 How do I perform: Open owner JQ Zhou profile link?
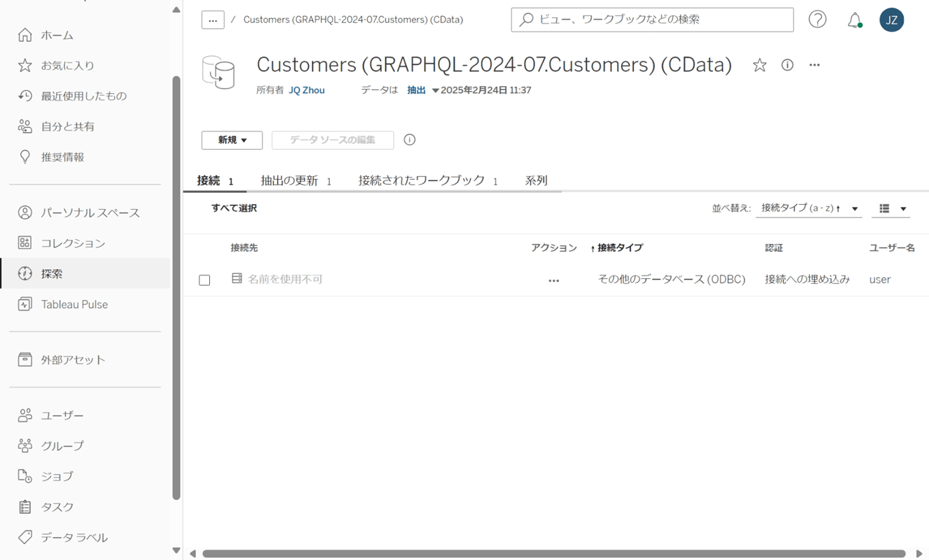[306, 90]
